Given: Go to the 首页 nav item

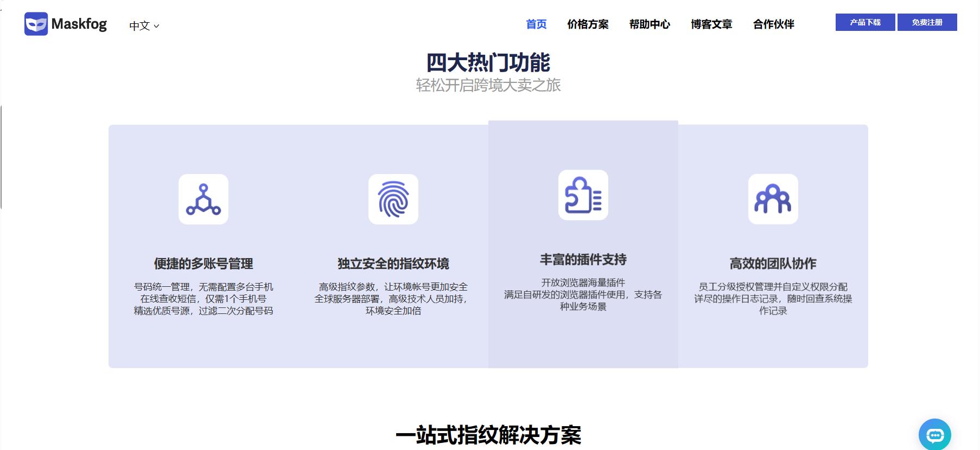Looking at the screenshot, I should 536,24.
